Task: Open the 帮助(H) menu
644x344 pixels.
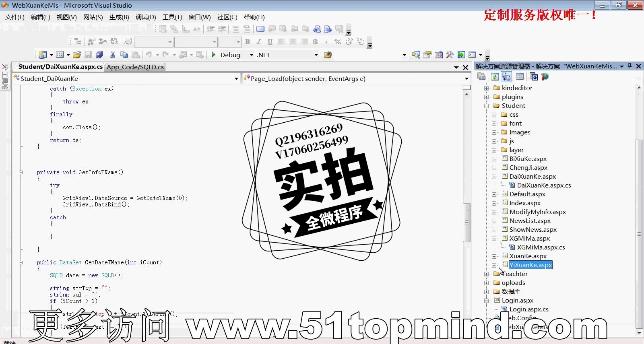Action: point(254,17)
